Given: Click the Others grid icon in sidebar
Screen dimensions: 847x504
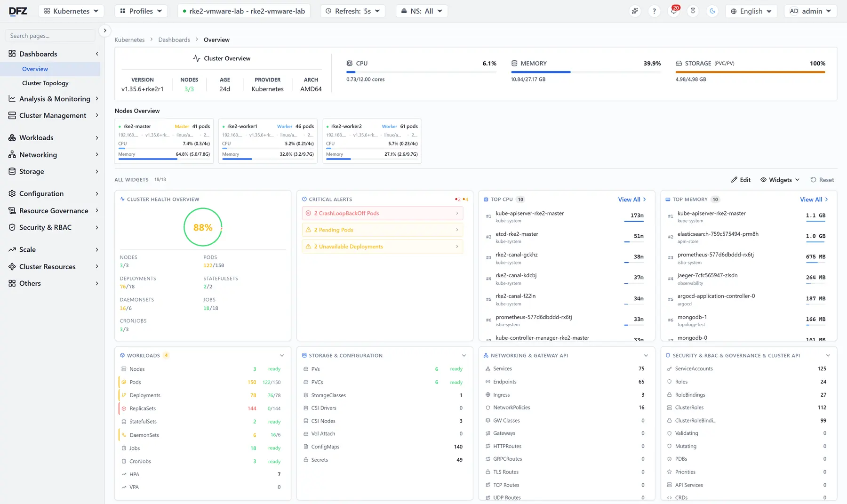Looking at the screenshot, I should (x=12, y=283).
